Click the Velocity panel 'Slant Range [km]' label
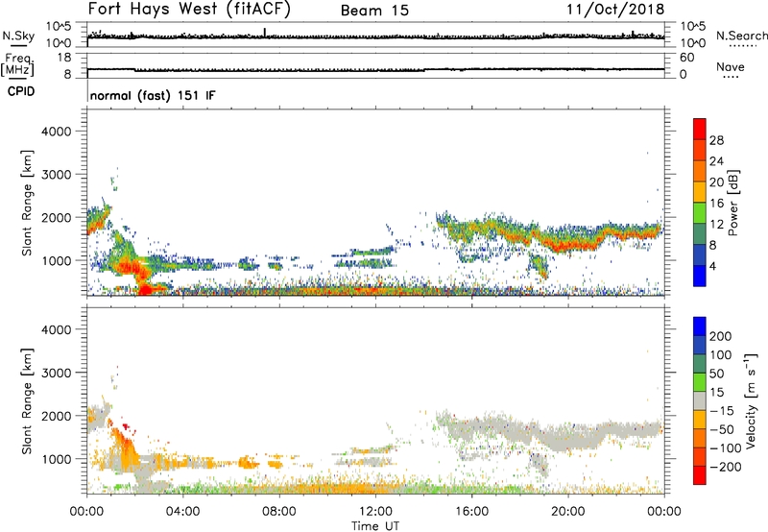Viewport: 768px width, 532px height. pyautogui.click(x=27, y=401)
